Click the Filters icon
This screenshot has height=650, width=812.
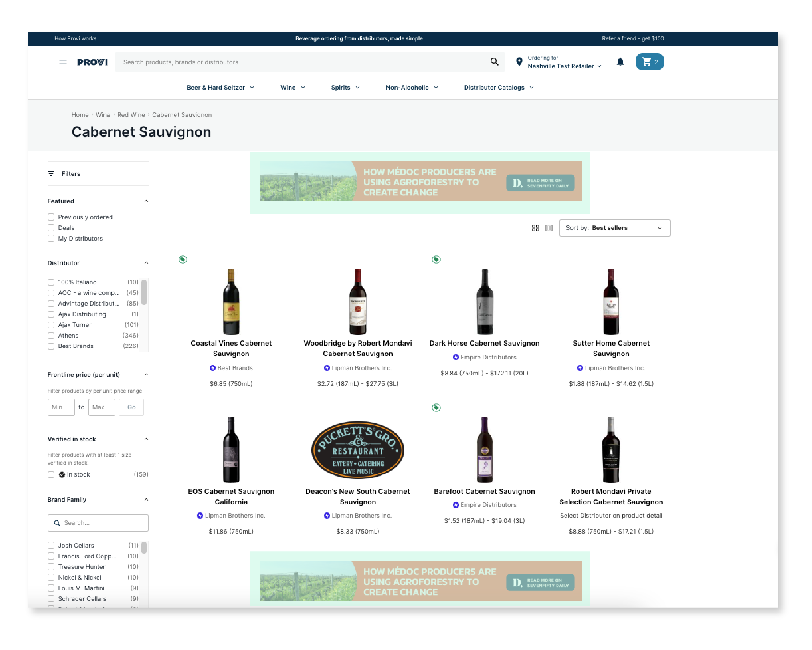click(x=51, y=174)
